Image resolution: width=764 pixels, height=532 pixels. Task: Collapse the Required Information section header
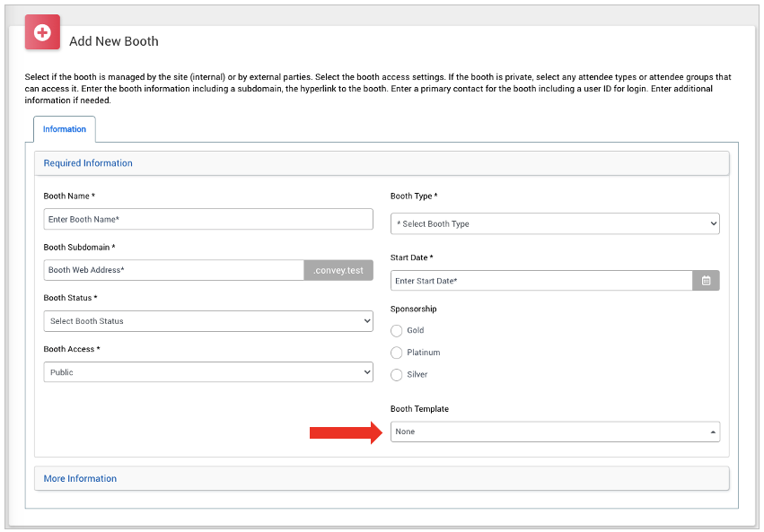pos(382,163)
